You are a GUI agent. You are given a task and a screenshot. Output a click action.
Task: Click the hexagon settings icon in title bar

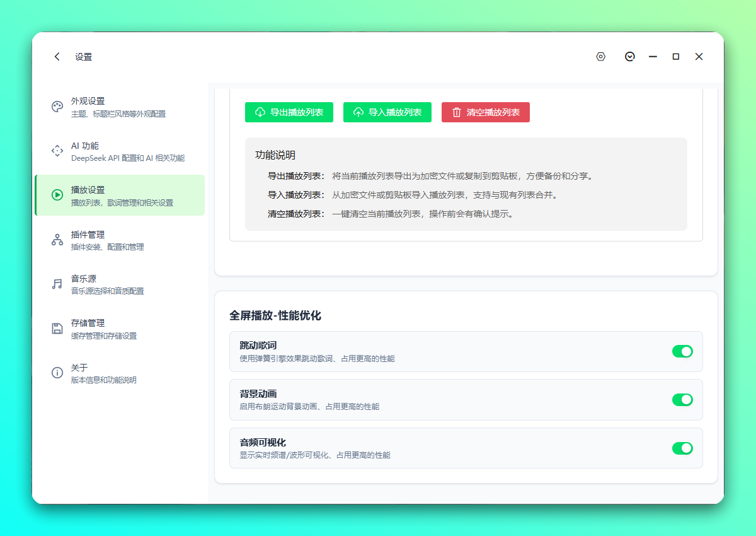[600, 57]
